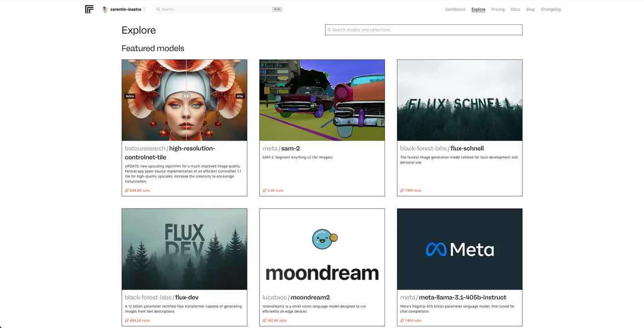Click rocket icon beside 454.2K runs
644x328 pixels.
127,321
